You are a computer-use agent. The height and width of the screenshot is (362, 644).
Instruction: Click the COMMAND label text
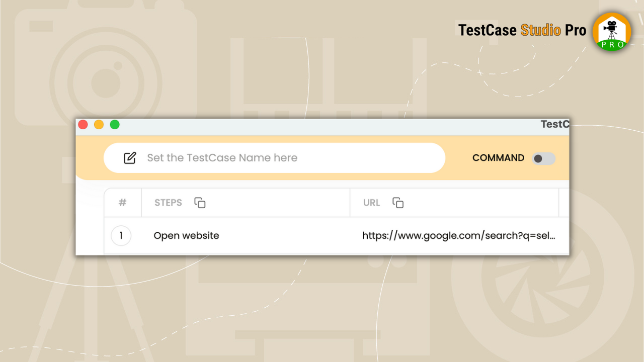(x=498, y=158)
